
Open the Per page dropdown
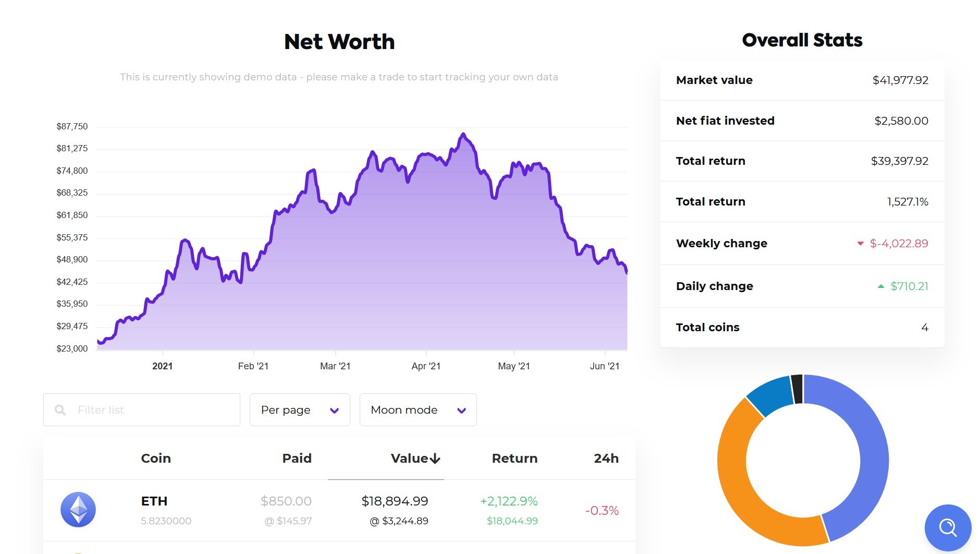click(x=300, y=410)
